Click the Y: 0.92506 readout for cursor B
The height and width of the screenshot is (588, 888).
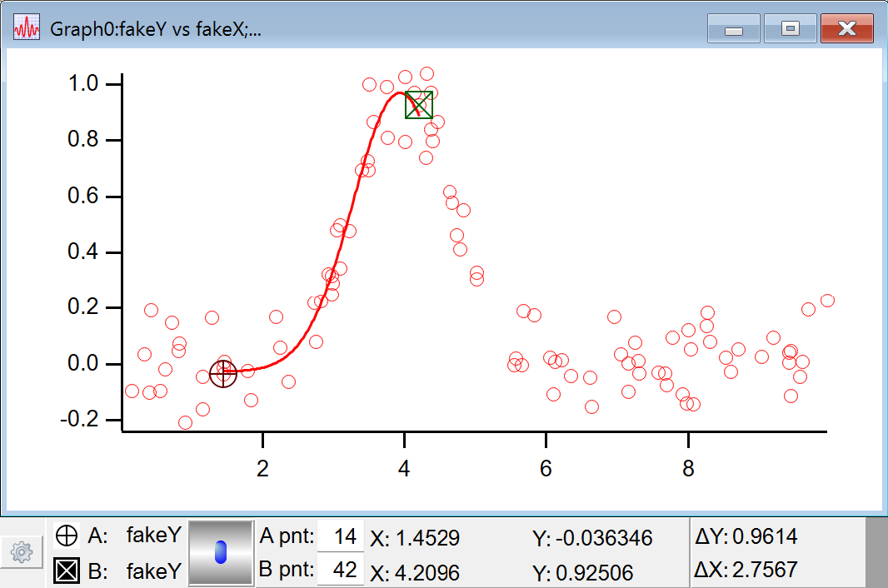(x=582, y=573)
